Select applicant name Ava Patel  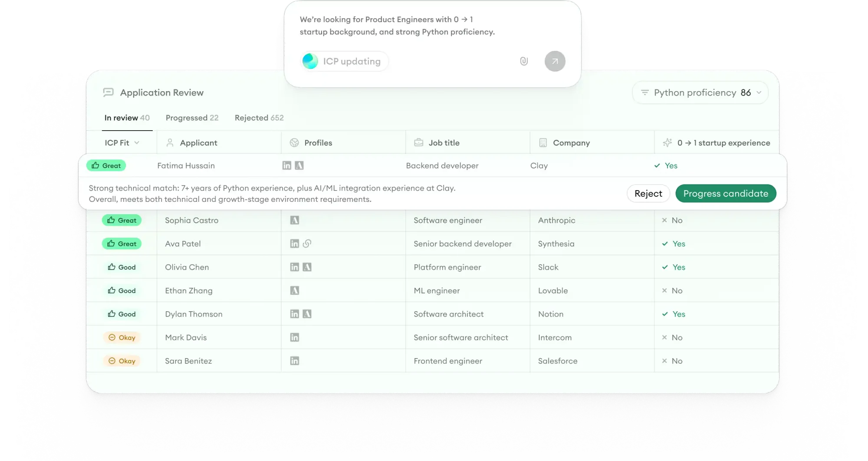click(x=183, y=244)
